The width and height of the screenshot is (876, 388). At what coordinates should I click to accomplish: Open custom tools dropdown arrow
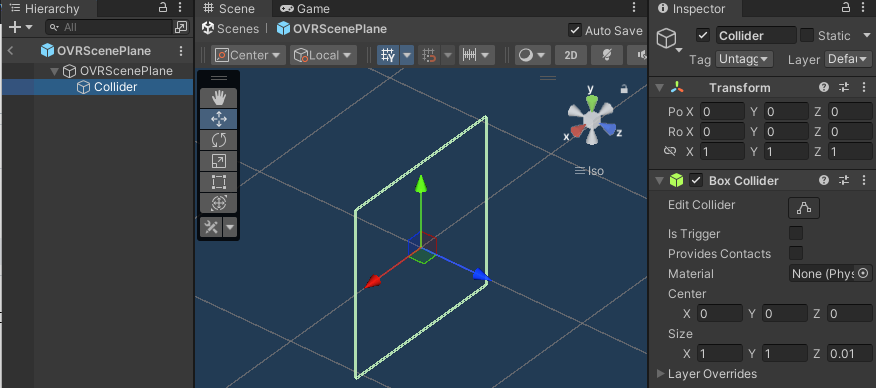tap(230, 227)
